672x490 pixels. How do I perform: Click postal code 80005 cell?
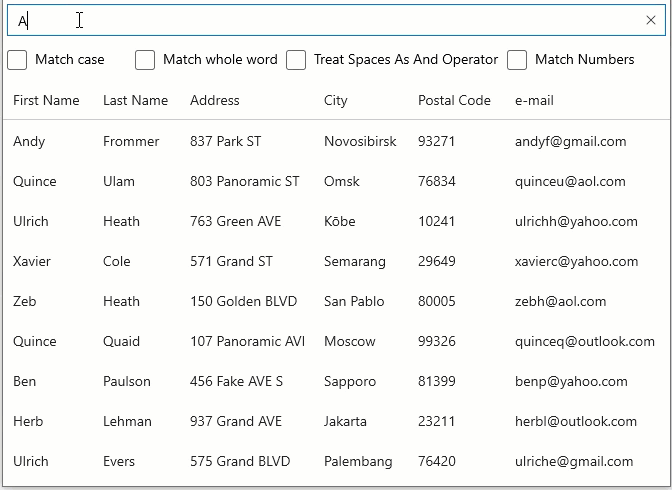(x=436, y=301)
